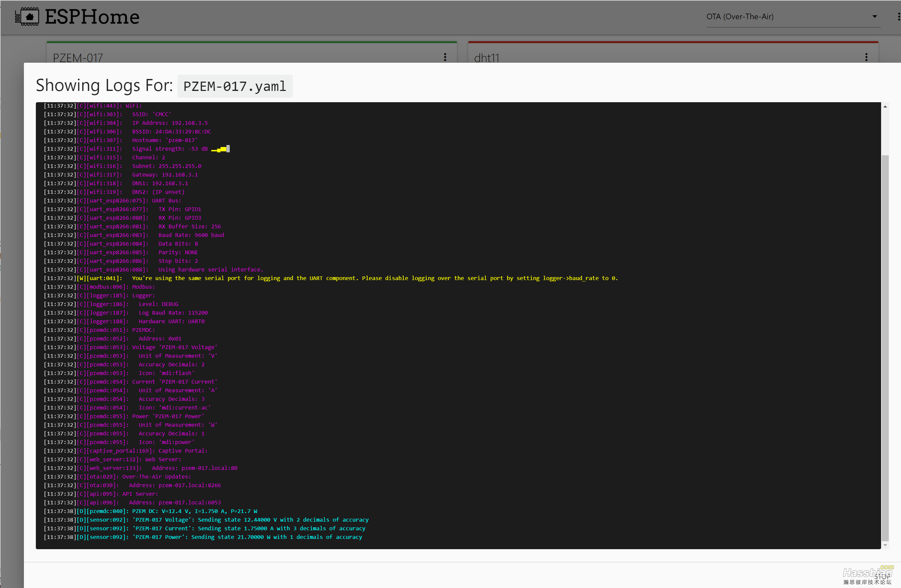The width and height of the screenshot is (901, 588).
Task: Click the log scrollbar up arrow
Action: point(885,107)
